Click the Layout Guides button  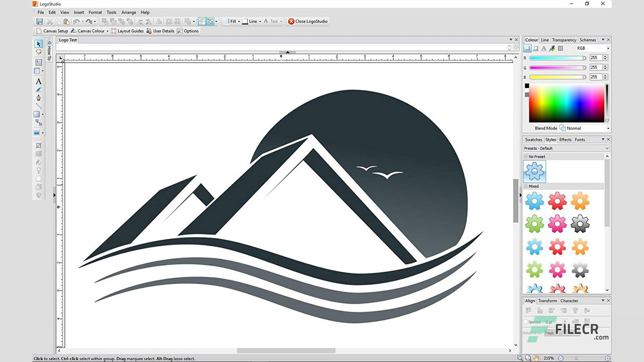127,31
